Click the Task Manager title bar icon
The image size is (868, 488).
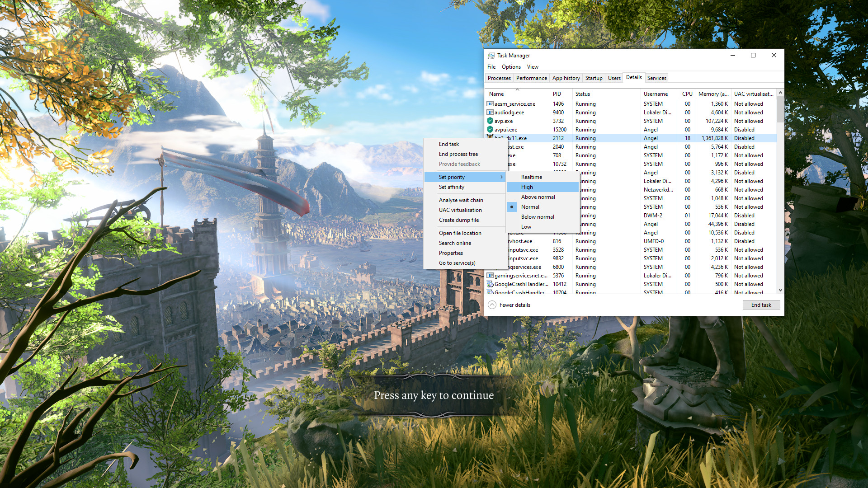(x=491, y=56)
